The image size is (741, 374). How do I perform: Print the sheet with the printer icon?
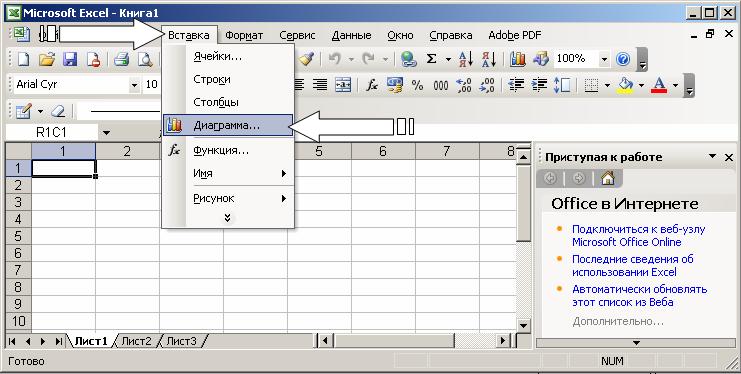pos(121,59)
